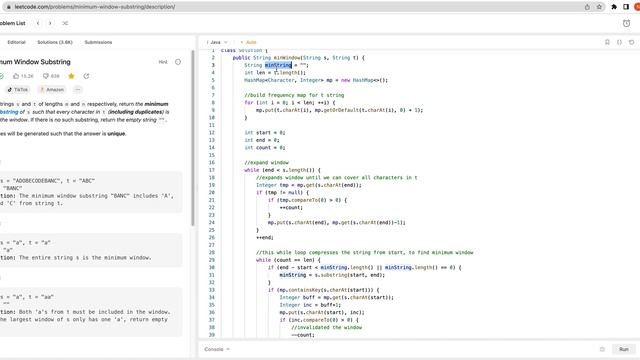Format code with the braces icon
The height and width of the screenshot is (360, 640).
click(619, 42)
